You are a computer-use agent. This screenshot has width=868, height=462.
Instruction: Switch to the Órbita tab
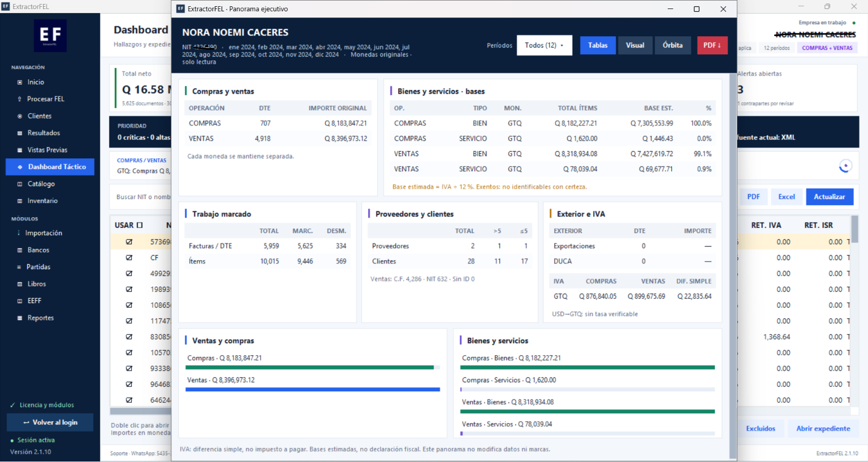pyautogui.click(x=672, y=45)
